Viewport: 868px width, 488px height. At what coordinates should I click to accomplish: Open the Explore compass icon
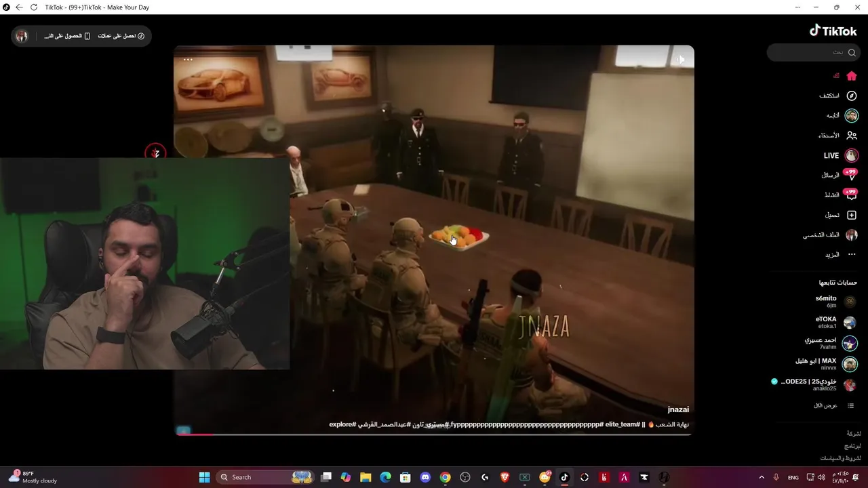point(852,96)
